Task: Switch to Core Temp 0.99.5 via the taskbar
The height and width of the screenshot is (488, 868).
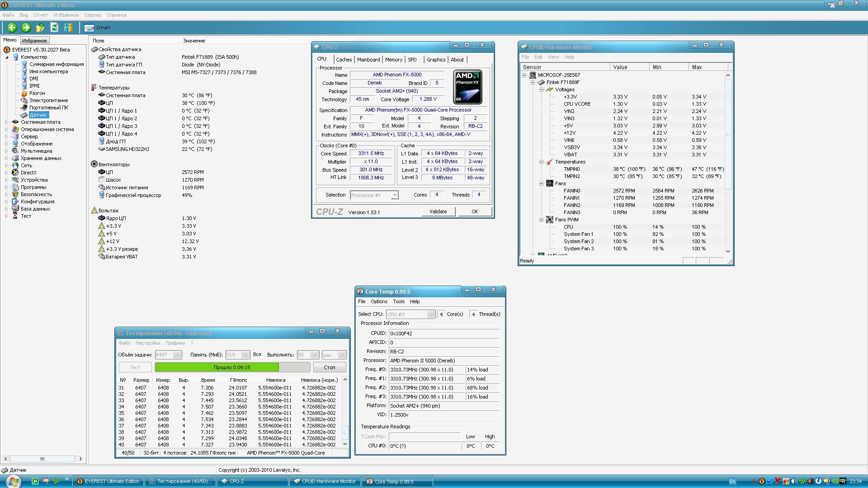Action: coord(397,481)
